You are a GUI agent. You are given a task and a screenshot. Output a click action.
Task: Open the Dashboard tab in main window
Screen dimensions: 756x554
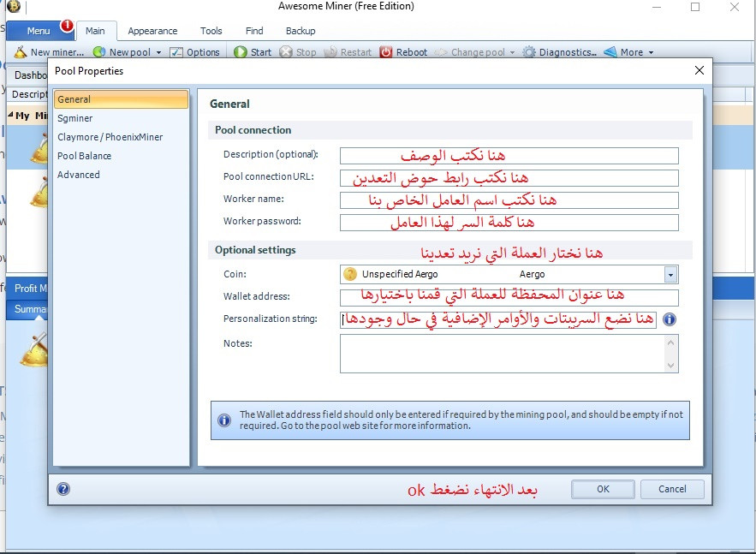[x=29, y=75]
